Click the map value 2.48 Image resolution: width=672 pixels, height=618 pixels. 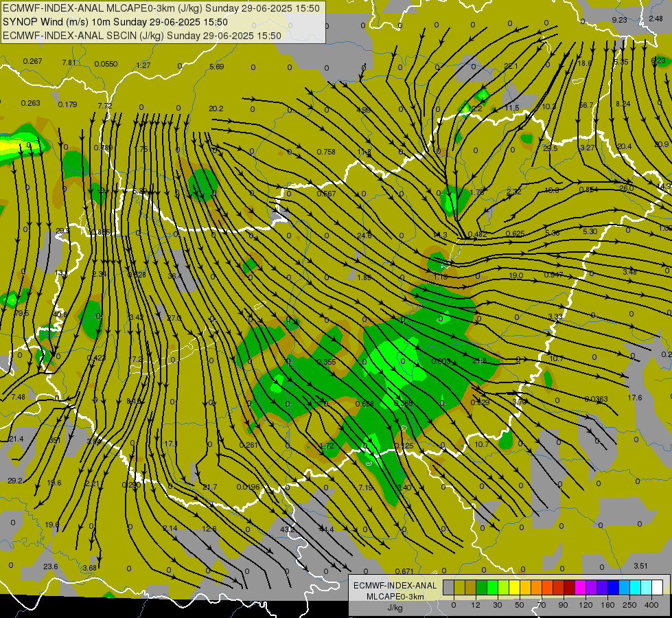[x=656, y=19]
